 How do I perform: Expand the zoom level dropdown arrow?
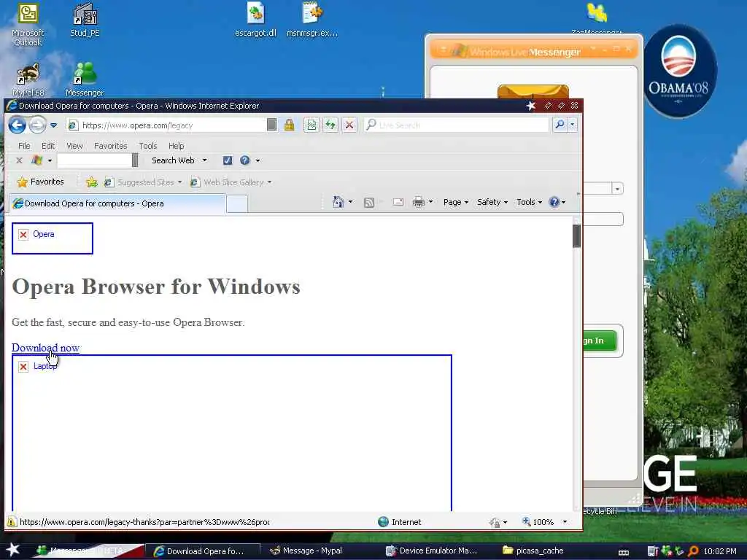[x=565, y=522]
